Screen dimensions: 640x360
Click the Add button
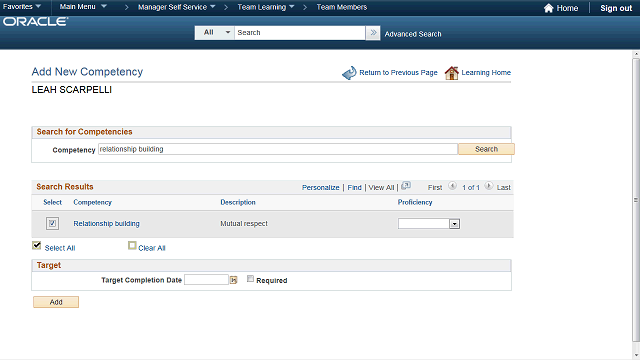(56, 302)
